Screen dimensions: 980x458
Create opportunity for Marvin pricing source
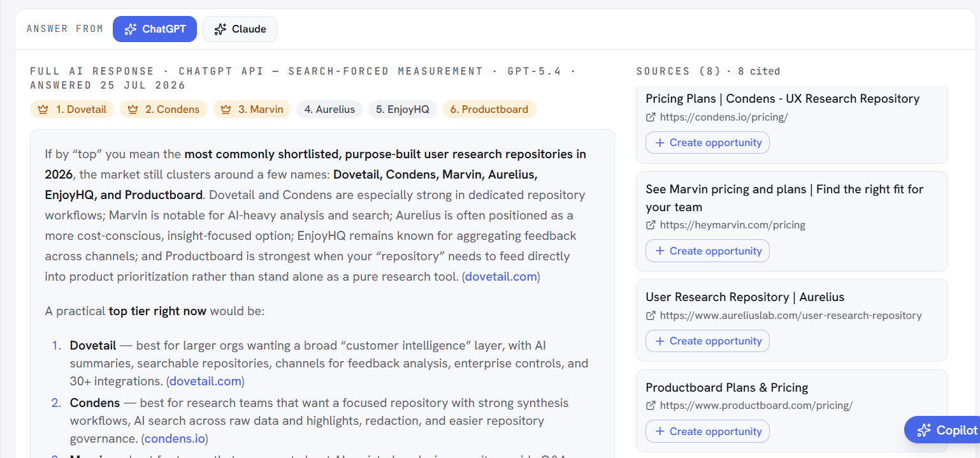point(707,251)
